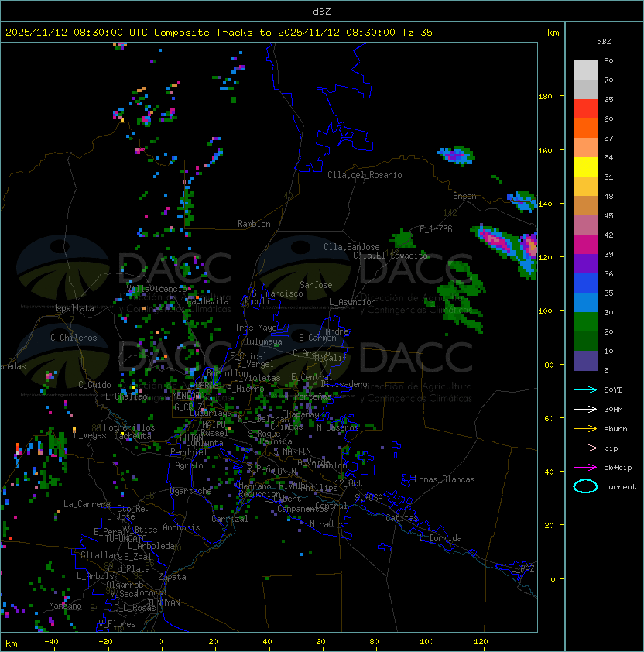Image resolution: width=644 pixels, height=652 pixels.
Task: Click the '30HM' legend label
Action: click(613, 409)
